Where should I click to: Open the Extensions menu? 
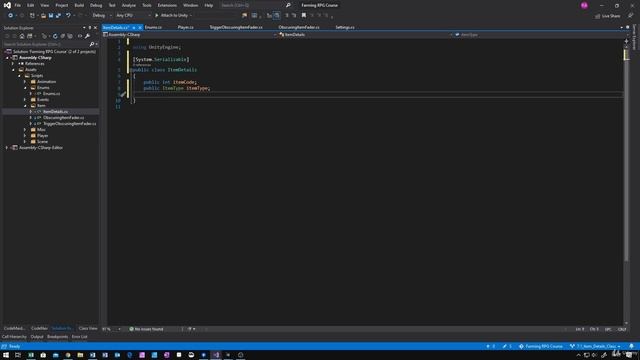167,5
